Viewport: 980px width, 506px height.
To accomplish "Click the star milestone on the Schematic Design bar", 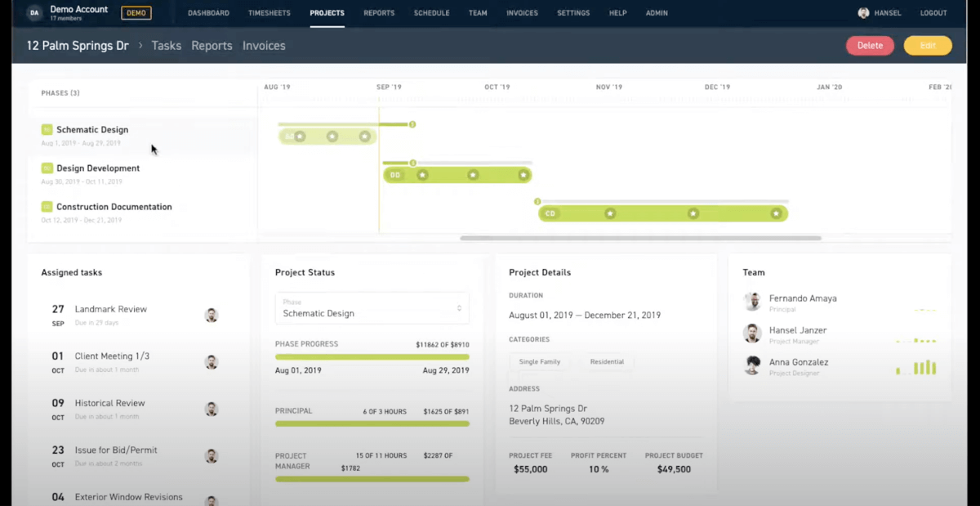I will (x=332, y=137).
